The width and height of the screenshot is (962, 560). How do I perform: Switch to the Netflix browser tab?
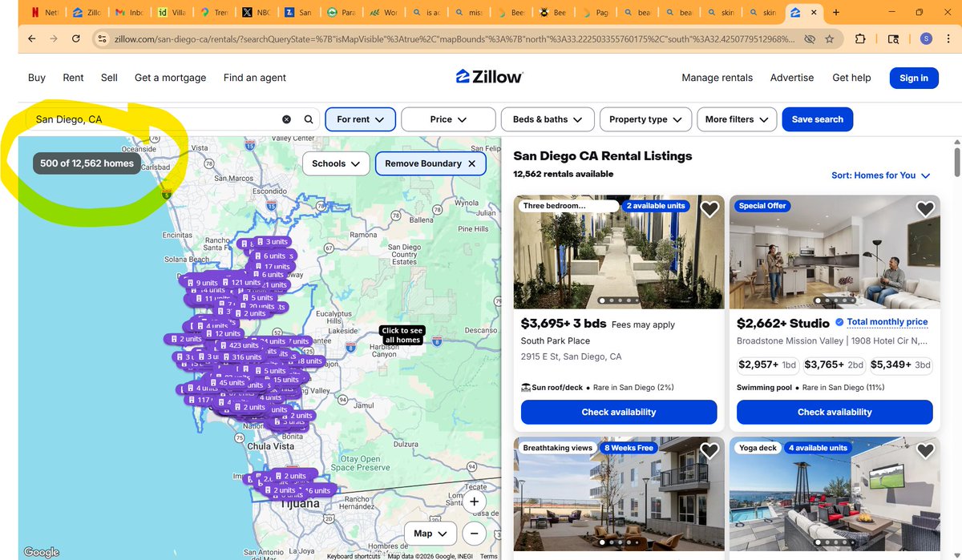(44, 12)
